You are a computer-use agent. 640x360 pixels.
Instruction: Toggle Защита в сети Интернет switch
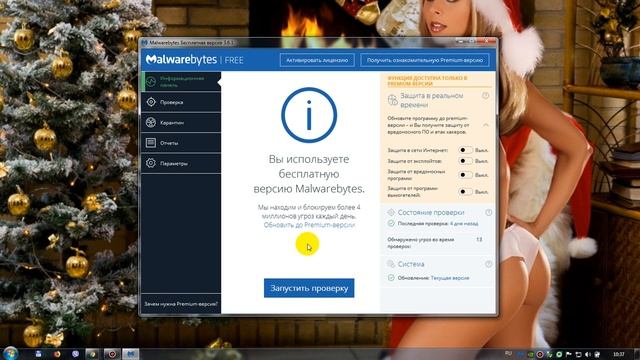(465, 150)
